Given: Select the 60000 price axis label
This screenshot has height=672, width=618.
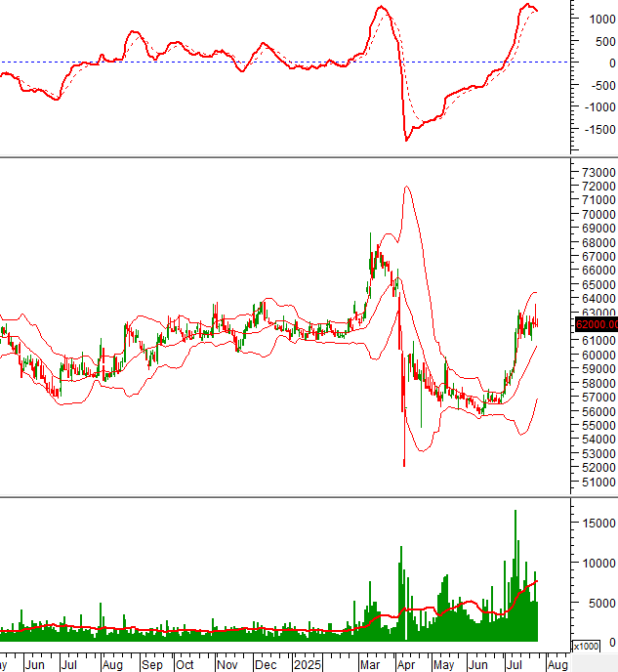Looking at the screenshot, I should pyautogui.click(x=598, y=355).
